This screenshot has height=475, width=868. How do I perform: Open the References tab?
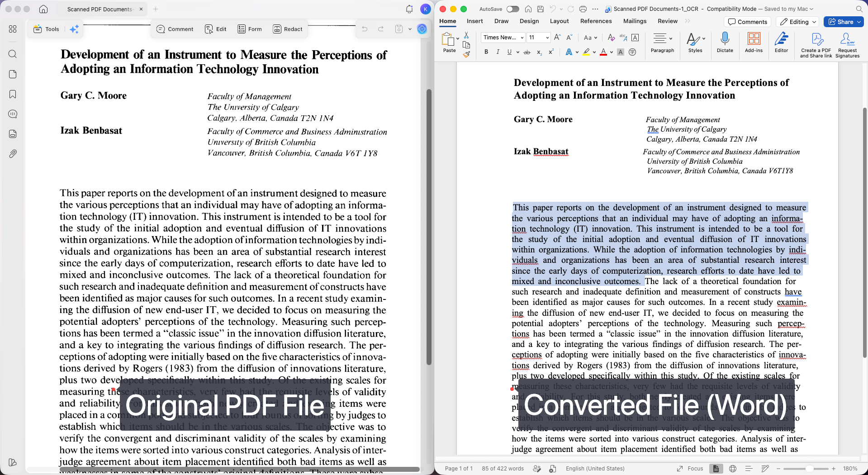[596, 21]
